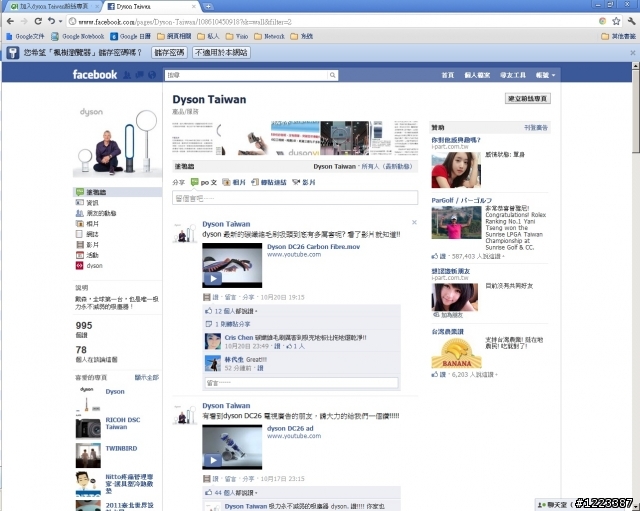Click the Facebook search magnifier icon

click(x=333, y=75)
